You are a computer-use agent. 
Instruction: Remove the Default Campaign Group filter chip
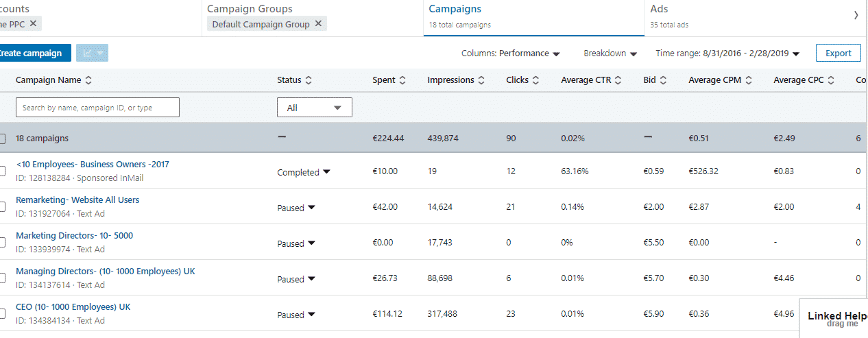317,24
